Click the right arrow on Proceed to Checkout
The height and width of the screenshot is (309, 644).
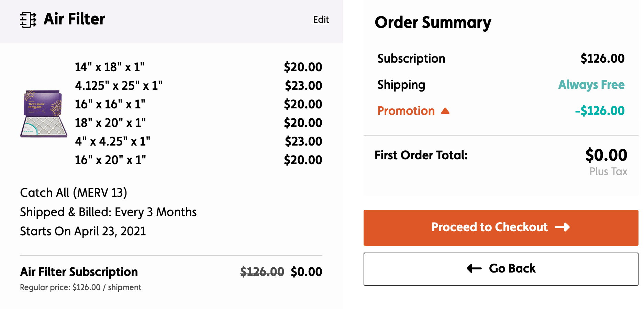(562, 227)
